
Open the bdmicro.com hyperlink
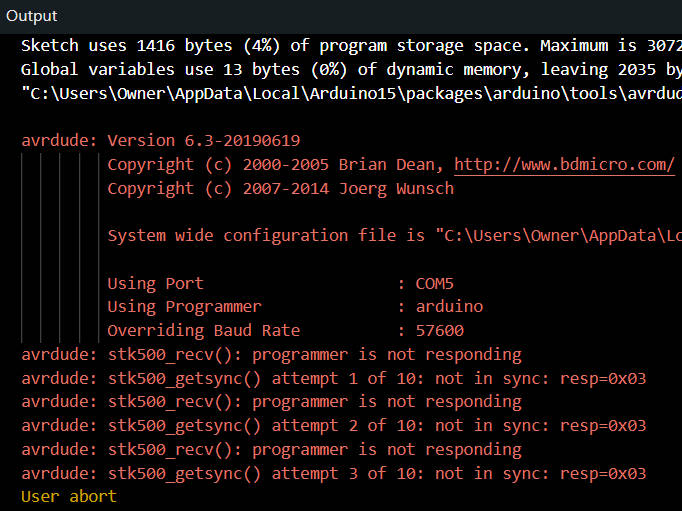pos(564,164)
